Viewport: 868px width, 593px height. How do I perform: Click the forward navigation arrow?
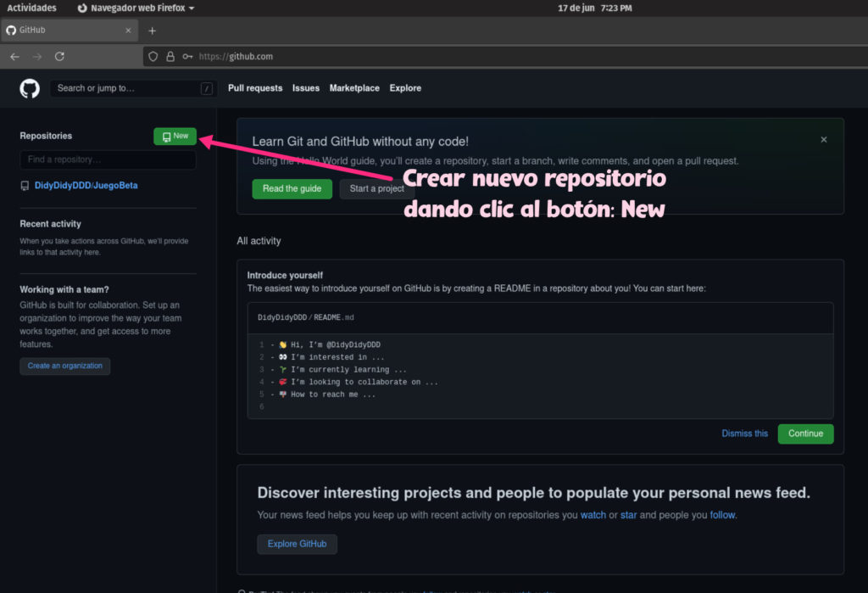point(36,56)
